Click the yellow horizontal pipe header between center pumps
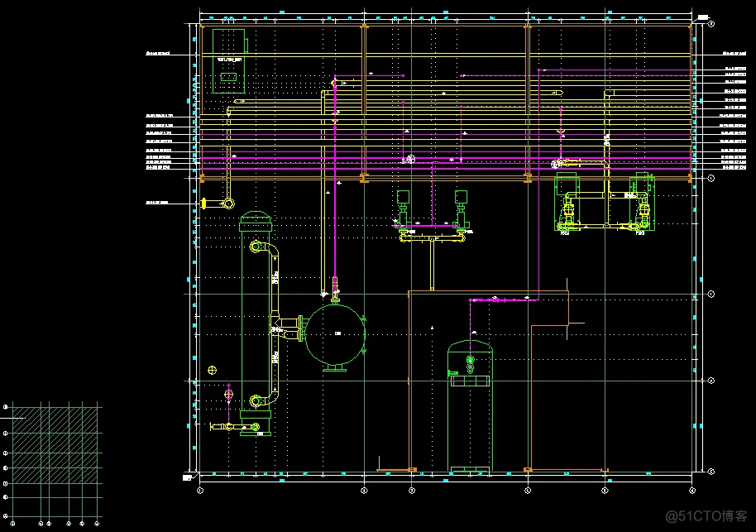This screenshot has width=756, height=532. pyautogui.click(x=431, y=236)
